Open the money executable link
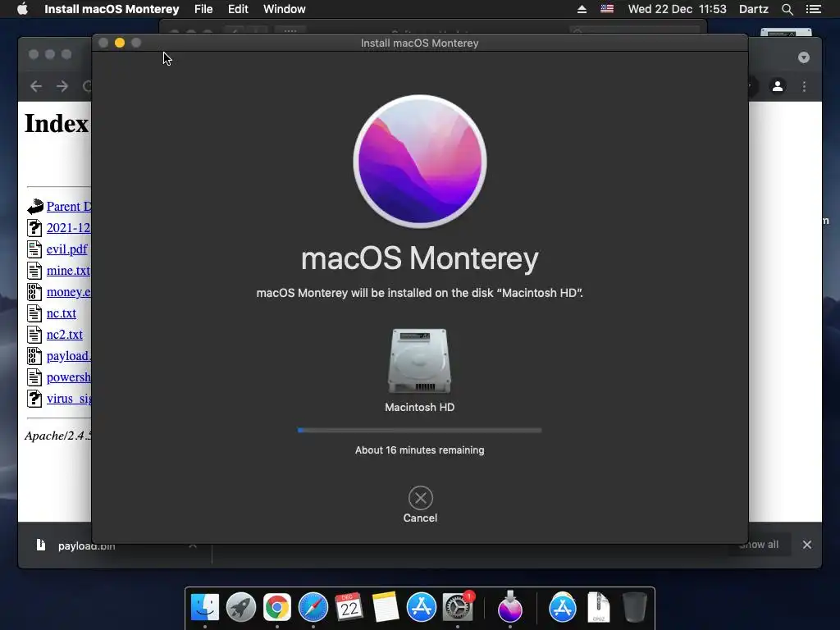This screenshot has width=840, height=630. pos(69,292)
